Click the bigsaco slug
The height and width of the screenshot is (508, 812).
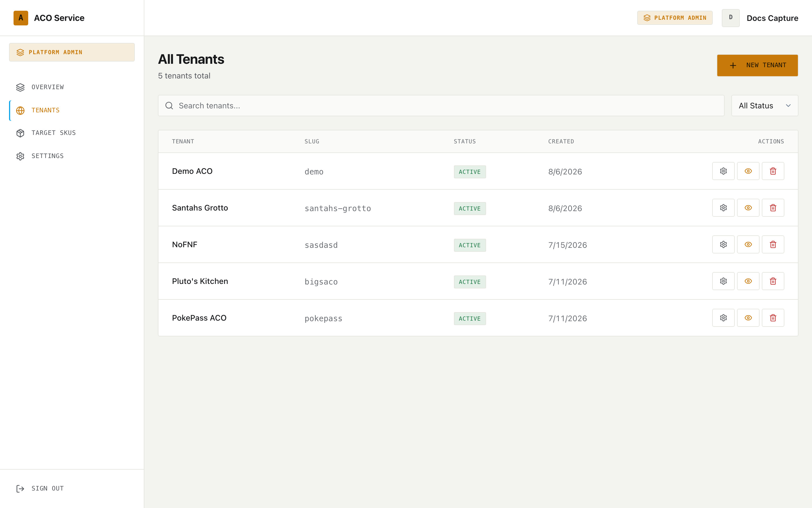321,282
